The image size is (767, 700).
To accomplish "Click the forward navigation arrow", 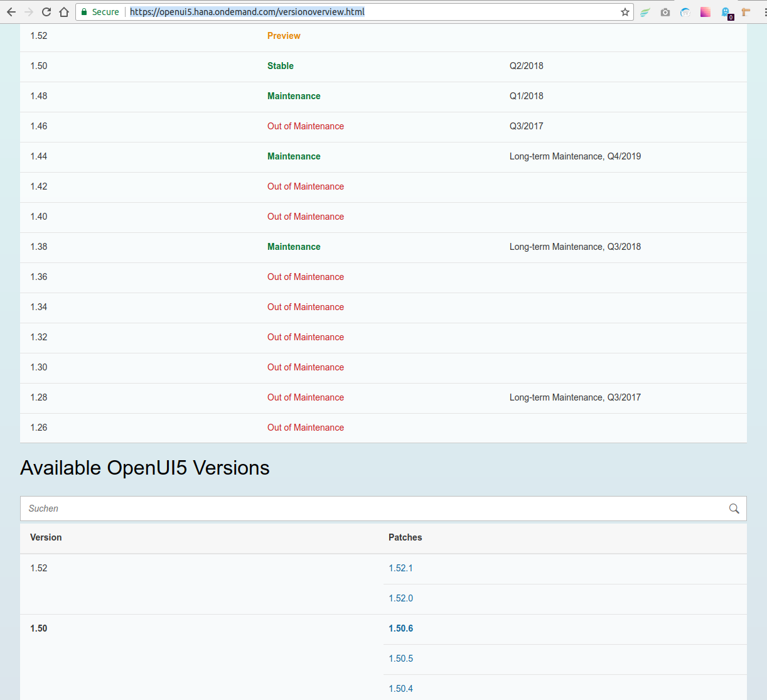I will 28,11.
